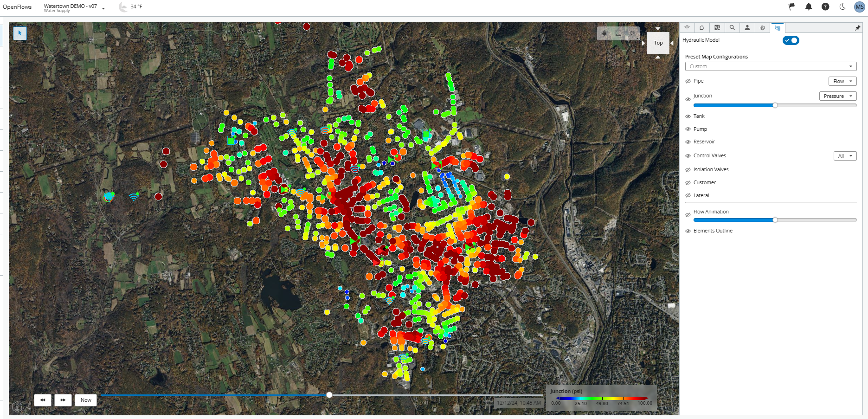Click the fit view frame tool
Screen dimensions: 868x419
(x=618, y=33)
